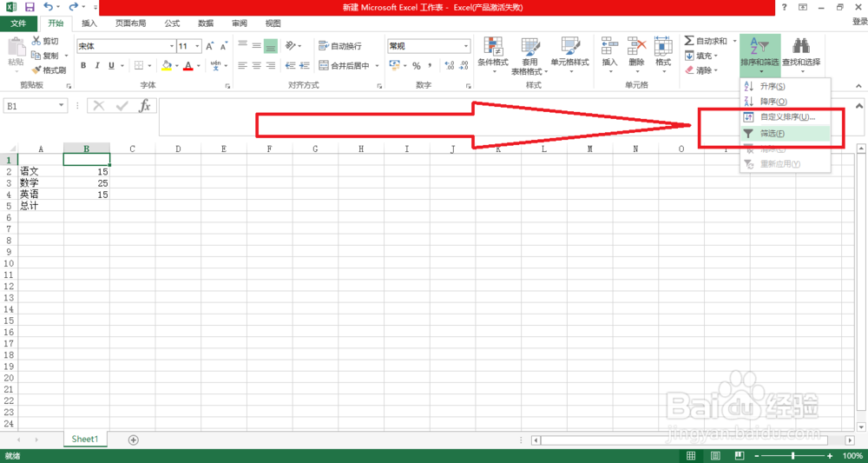Click the decrease decimal places icon

(464, 66)
